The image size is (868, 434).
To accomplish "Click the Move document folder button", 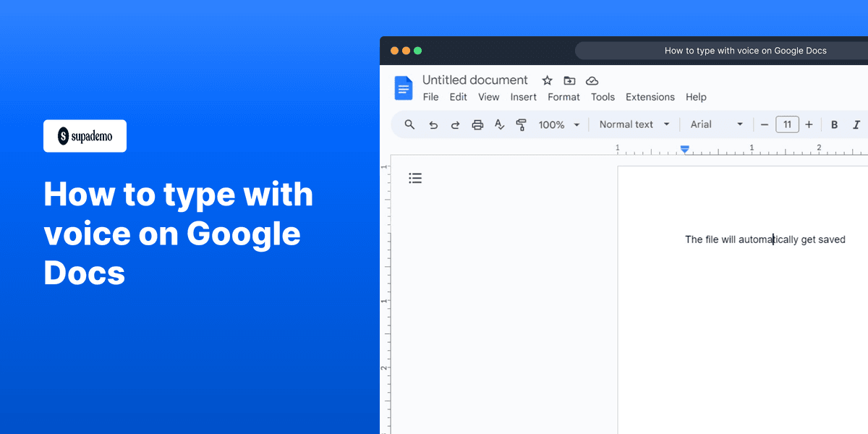I will click(x=569, y=80).
